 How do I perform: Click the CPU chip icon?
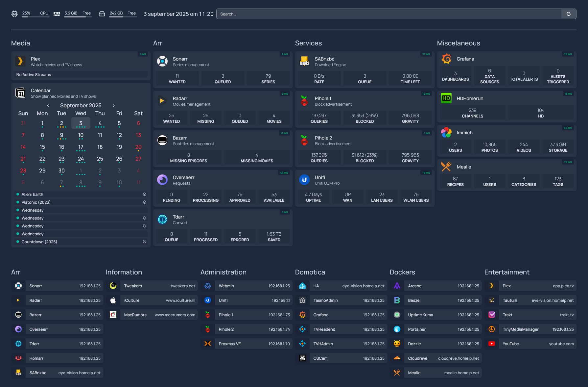14,14
